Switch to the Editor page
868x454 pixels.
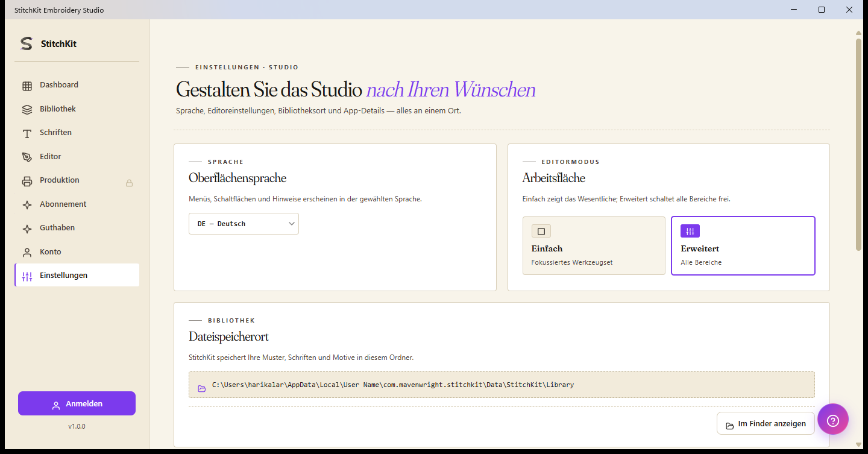click(77, 157)
